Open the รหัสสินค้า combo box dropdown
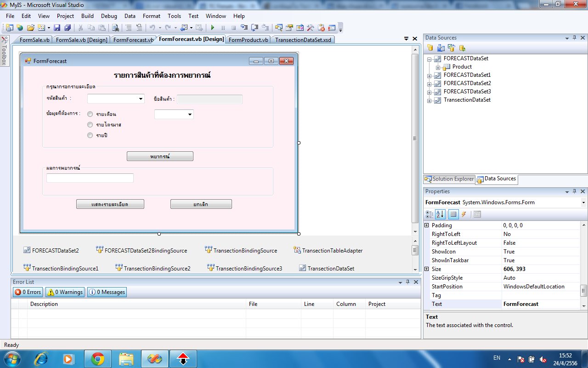Viewport: 588px width, 368px height. pyautogui.click(x=141, y=99)
